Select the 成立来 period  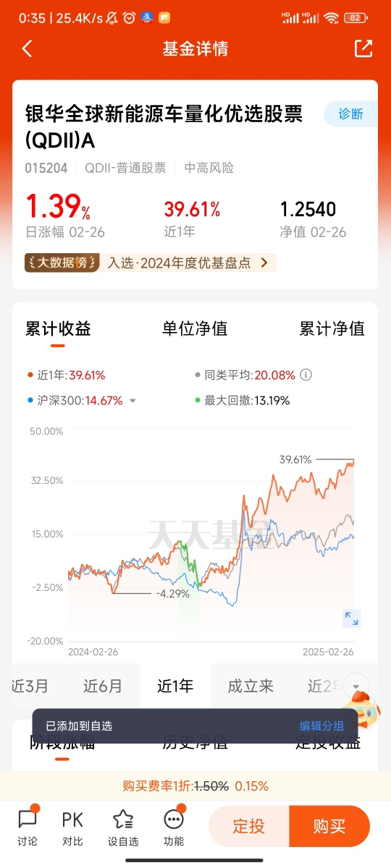click(251, 686)
